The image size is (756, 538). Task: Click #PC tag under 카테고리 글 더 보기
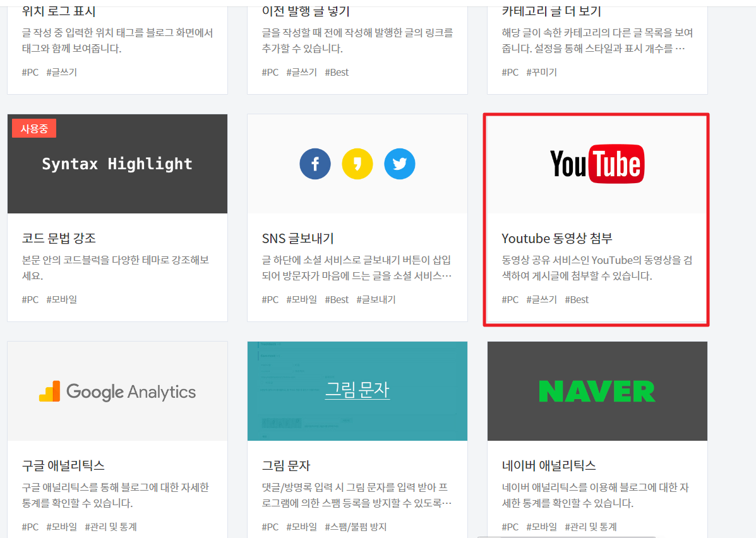pos(510,73)
